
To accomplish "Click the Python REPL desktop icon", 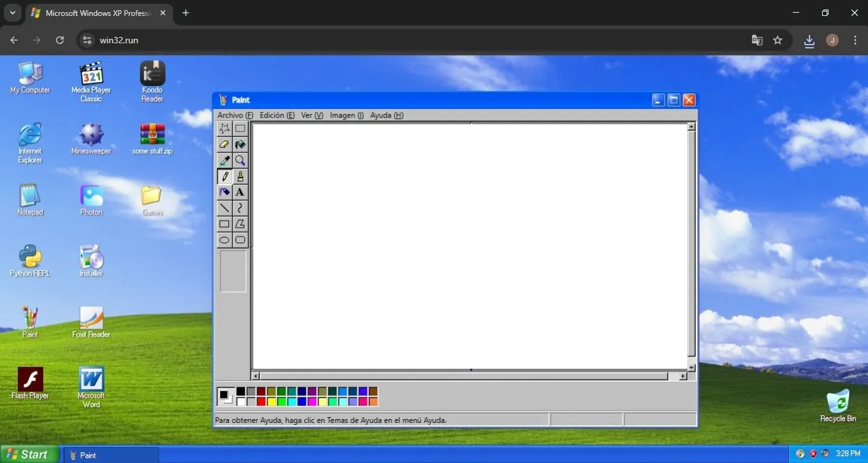I will (30, 261).
